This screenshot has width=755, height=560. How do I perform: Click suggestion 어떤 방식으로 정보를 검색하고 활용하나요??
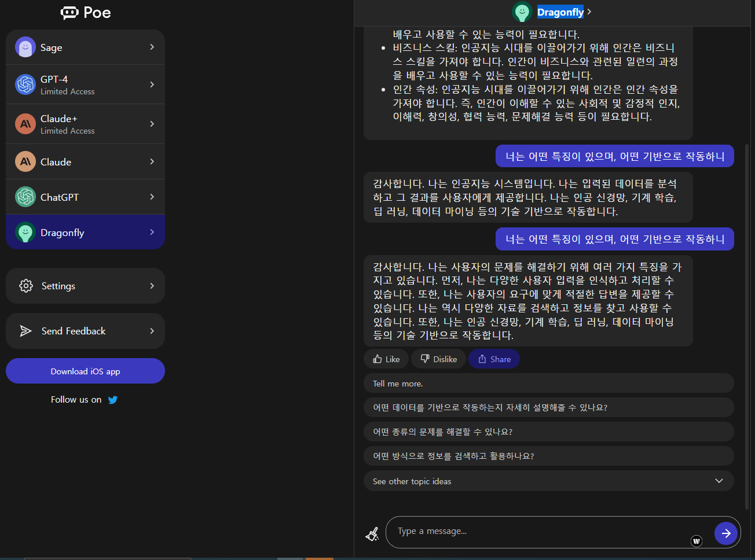click(x=549, y=456)
